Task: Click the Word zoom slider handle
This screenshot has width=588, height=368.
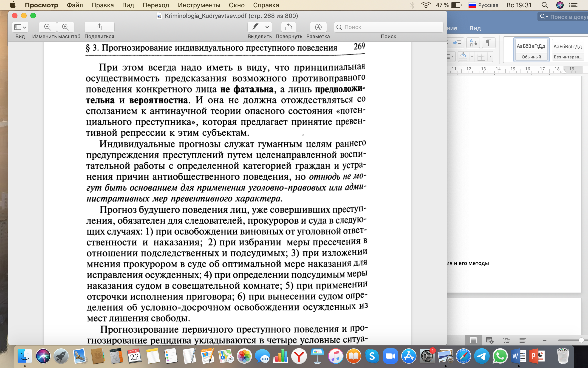Action: (581, 340)
